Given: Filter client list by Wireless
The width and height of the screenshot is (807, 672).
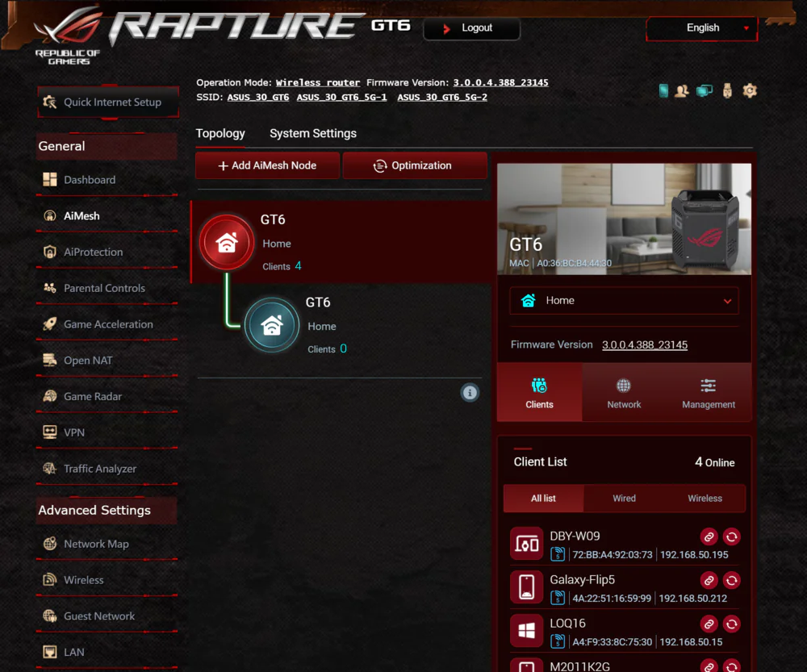Looking at the screenshot, I should (x=705, y=498).
